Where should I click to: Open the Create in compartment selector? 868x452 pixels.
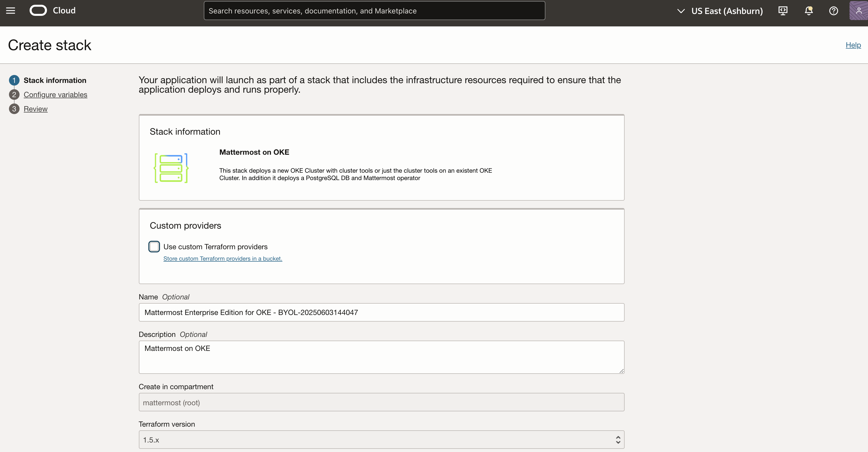tap(381, 402)
